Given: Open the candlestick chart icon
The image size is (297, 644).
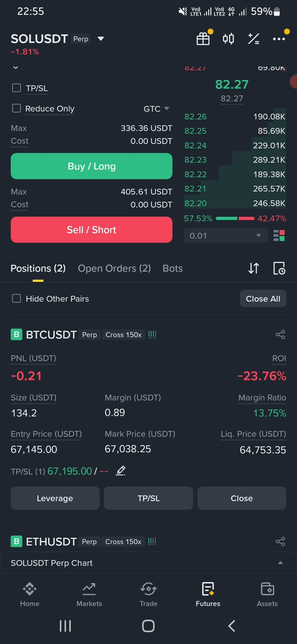Looking at the screenshot, I should [228, 39].
